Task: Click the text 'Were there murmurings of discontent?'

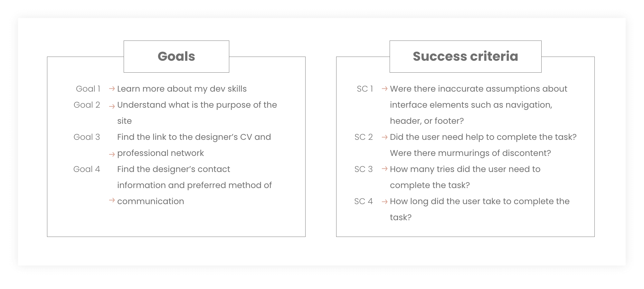Action: click(470, 153)
